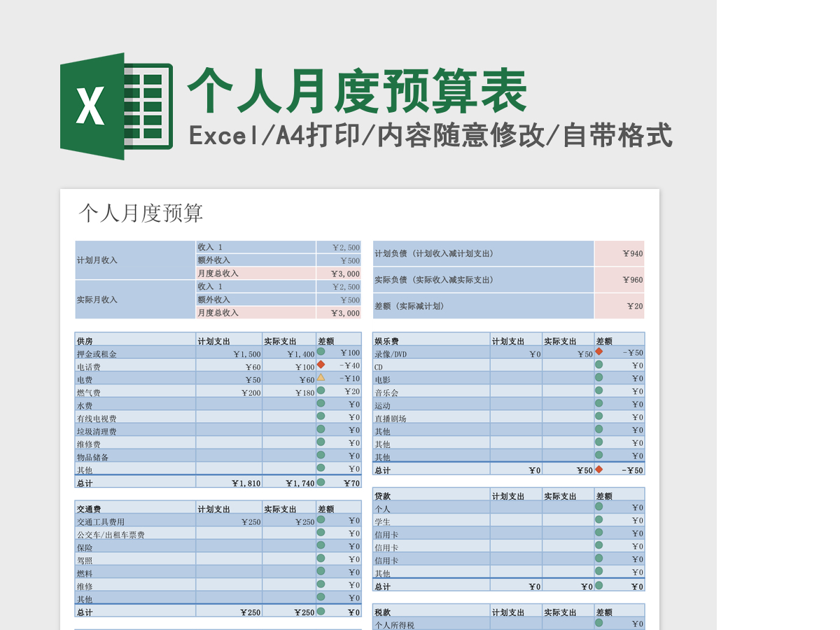Viewport: 840px width, 630px height.
Task: Click the green circle indicator in 学生 row
Action: point(598,519)
